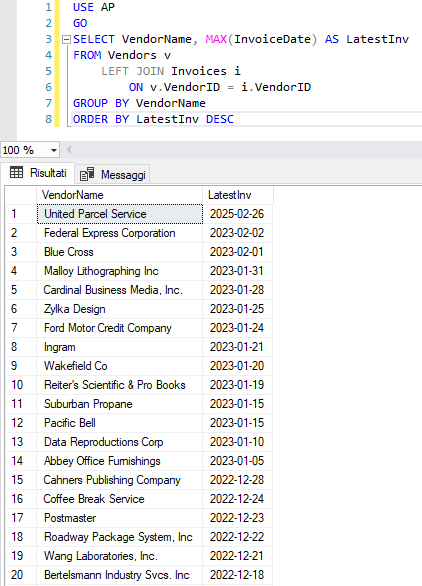Select the Pacific Bell cell

[x=120, y=423]
